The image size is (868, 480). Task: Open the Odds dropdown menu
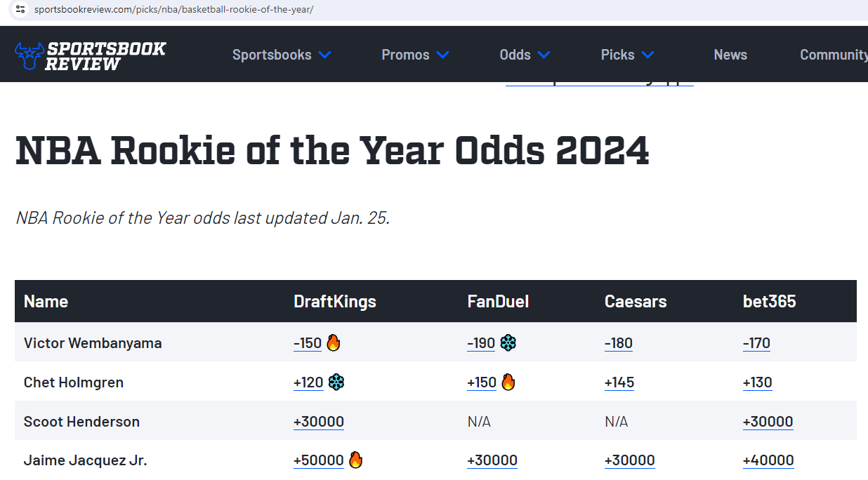click(525, 55)
